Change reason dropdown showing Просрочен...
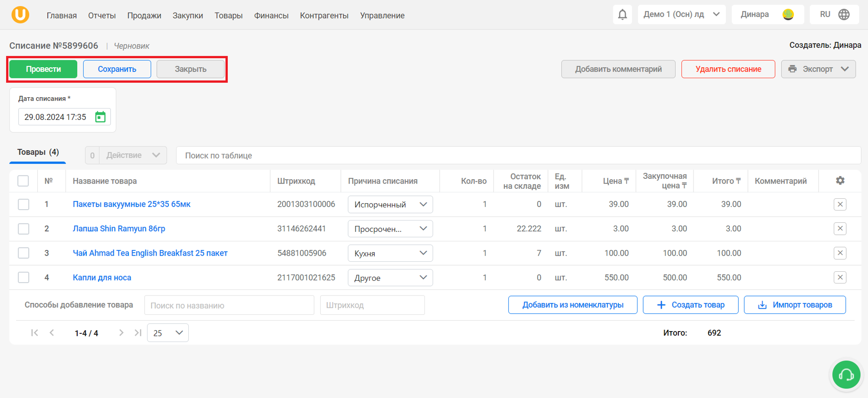Image resolution: width=868 pixels, height=398 pixels. click(390, 229)
